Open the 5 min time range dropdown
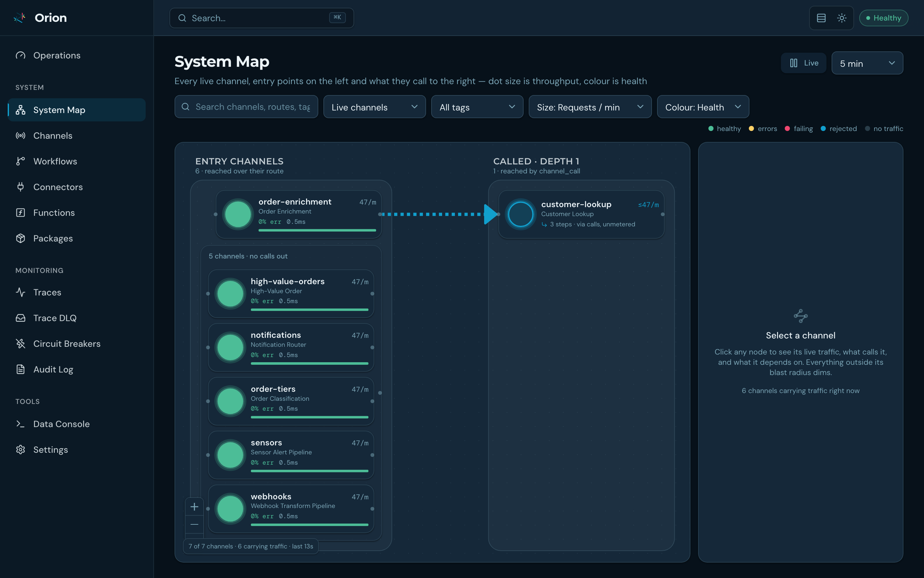 tap(867, 63)
